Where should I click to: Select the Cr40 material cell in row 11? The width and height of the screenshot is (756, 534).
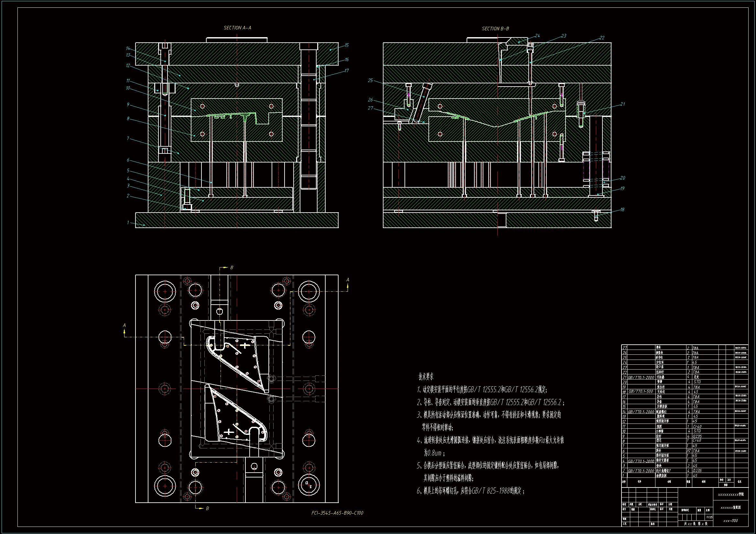click(697, 426)
